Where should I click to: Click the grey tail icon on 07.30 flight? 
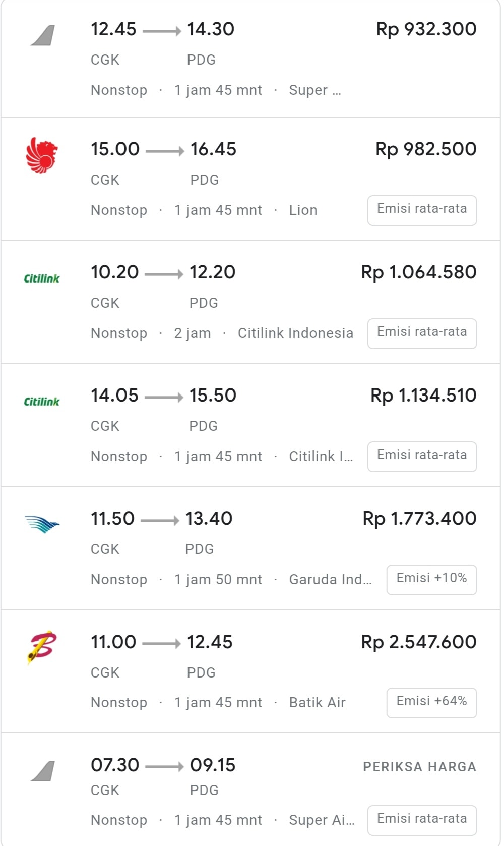[42, 771]
